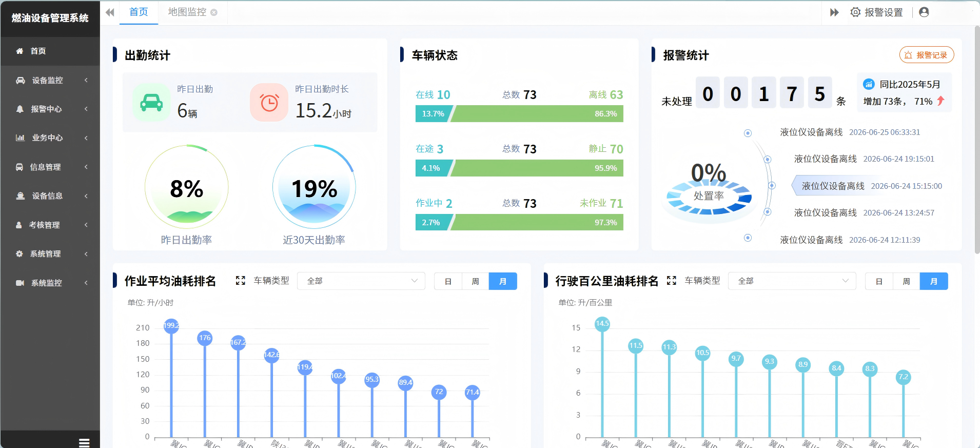Close the 地图监控 tab with its x icon
The image size is (980, 448).
click(x=214, y=12)
